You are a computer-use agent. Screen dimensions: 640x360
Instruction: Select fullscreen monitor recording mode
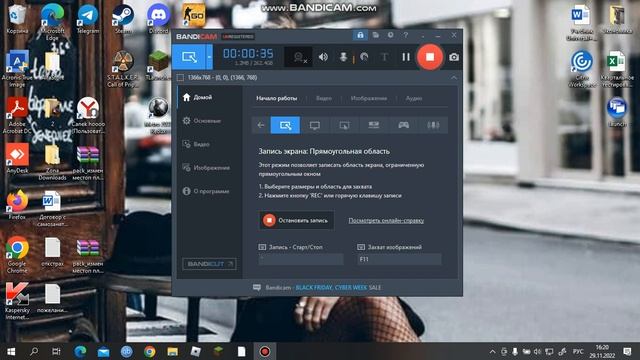click(x=314, y=125)
